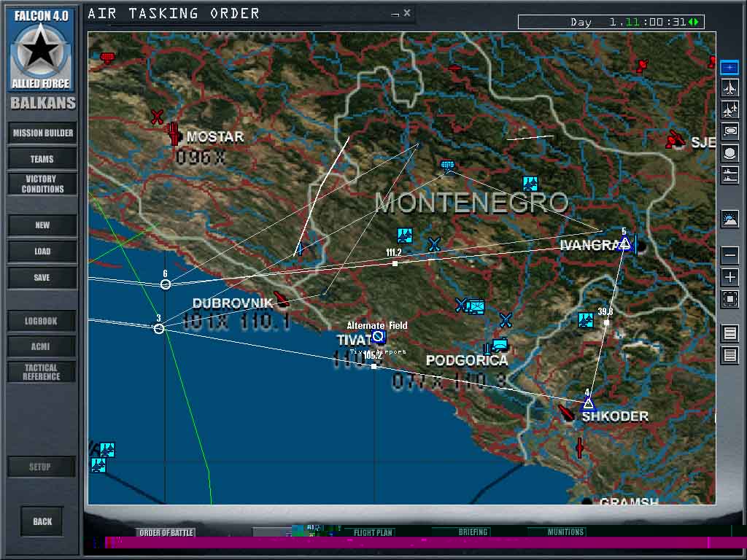Select the red radar dish icon near SJE
The width and height of the screenshot is (747, 560).
tap(675, 139)
